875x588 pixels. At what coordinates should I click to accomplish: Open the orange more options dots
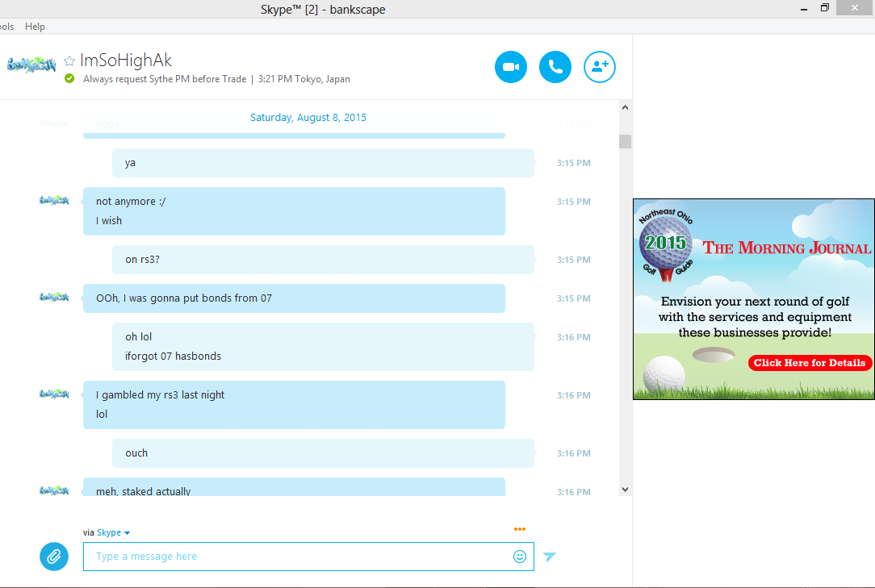point(520,529)
